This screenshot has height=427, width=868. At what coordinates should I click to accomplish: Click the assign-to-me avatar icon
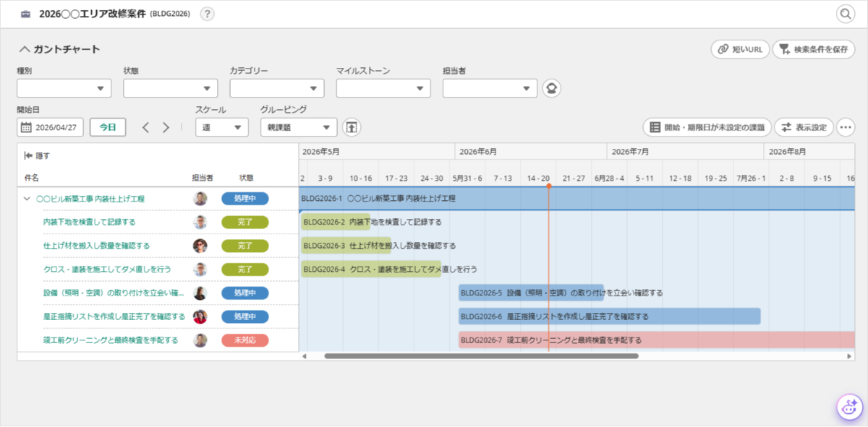pos(552,88)
